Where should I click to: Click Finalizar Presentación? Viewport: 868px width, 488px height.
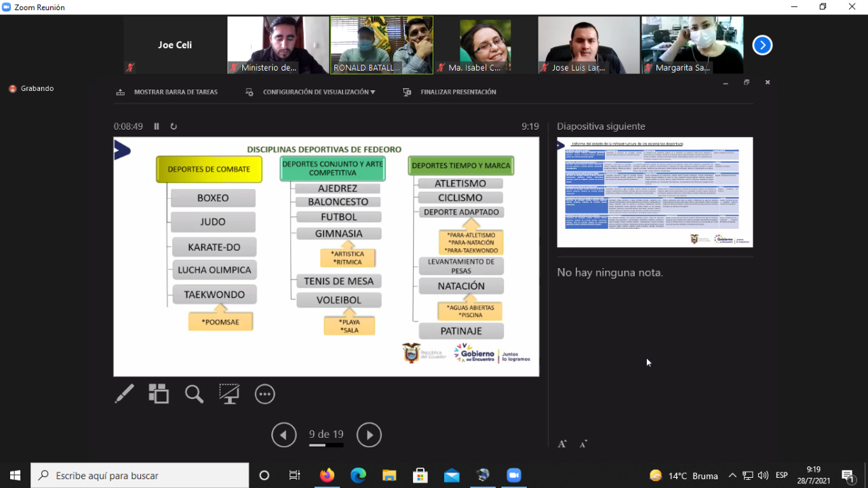(458, 92)
